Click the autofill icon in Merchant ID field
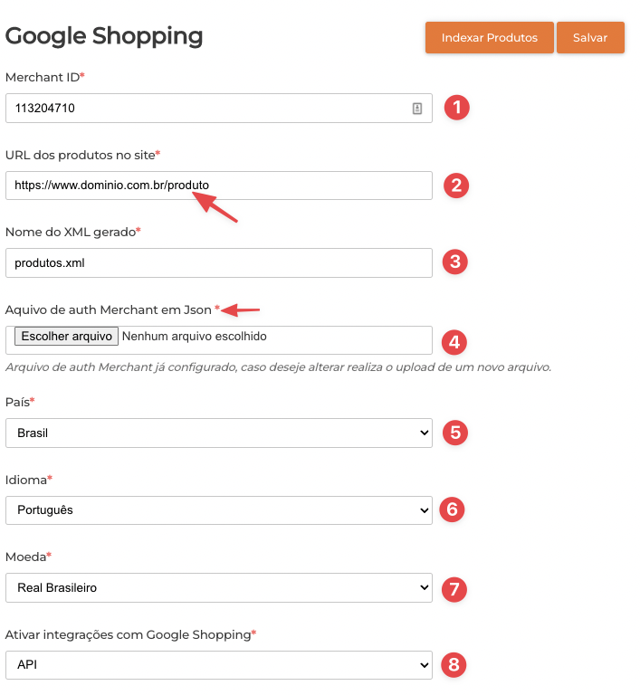 point(417,108)
